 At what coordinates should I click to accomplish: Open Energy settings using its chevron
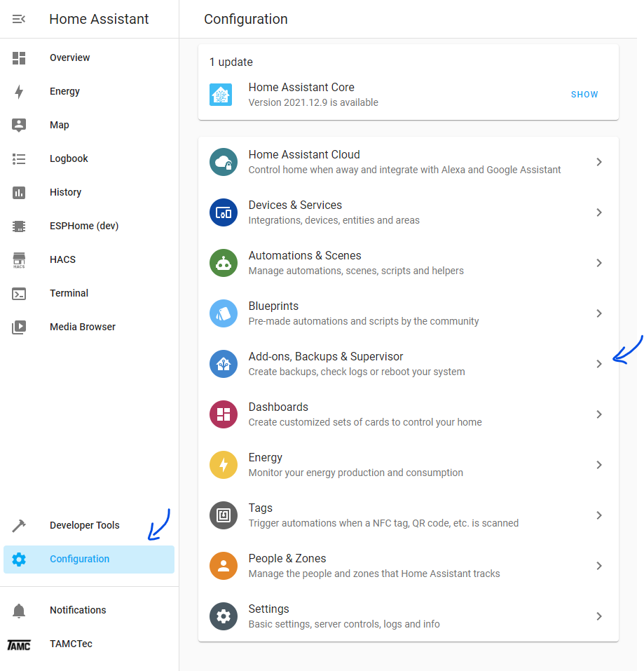click(599, 465)
